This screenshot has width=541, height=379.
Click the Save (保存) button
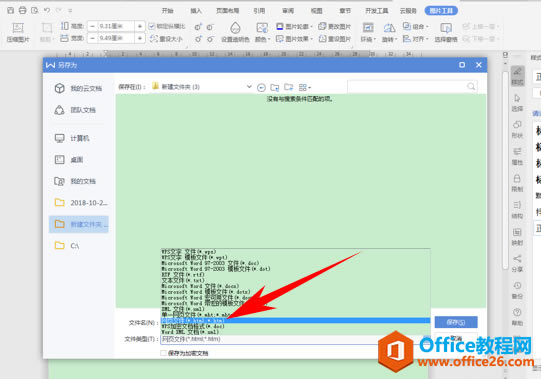click(456, 322)
